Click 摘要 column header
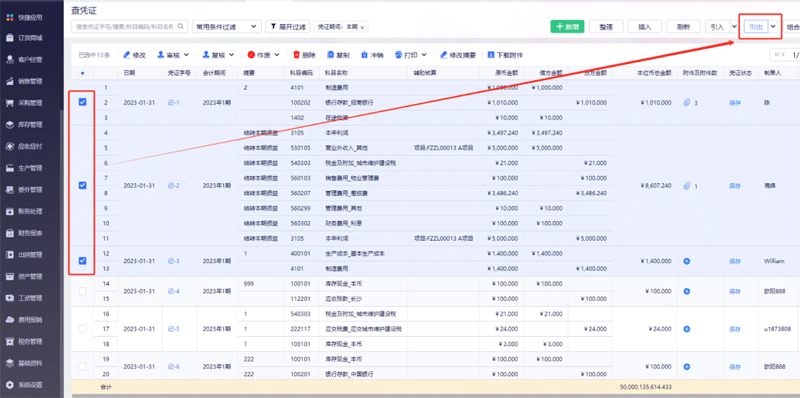800x398 pixels. click(249, 73)
